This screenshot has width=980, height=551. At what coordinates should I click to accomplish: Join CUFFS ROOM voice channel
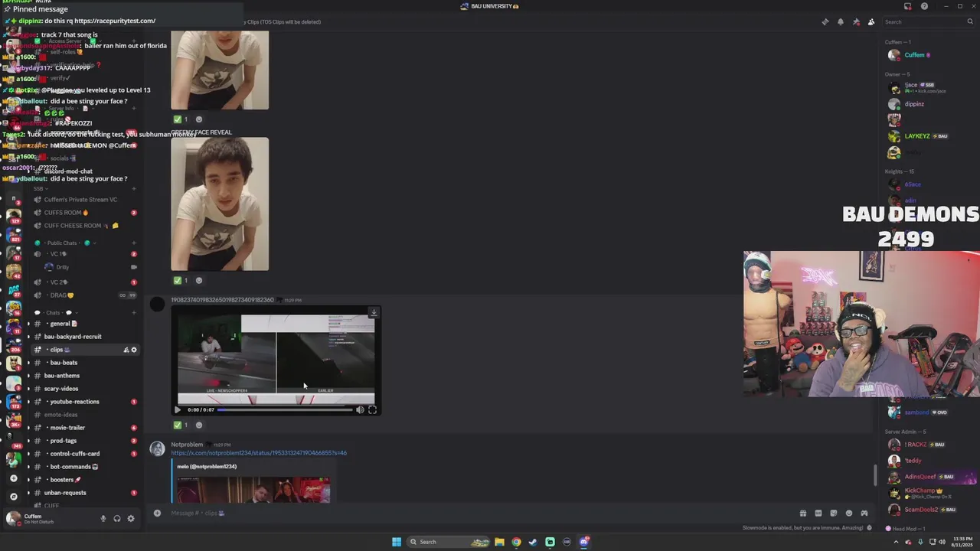[x=84, y=213]
